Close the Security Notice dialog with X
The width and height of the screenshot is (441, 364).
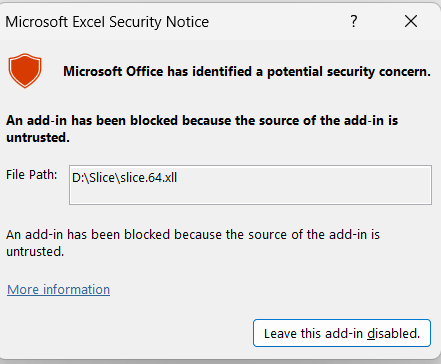tap(411, 21)
